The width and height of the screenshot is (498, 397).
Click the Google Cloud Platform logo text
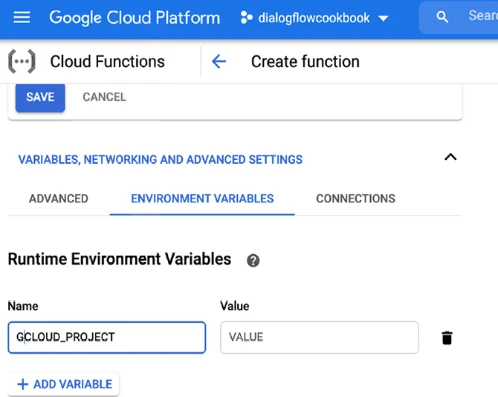pyautogui.click(x=135, y=18)
